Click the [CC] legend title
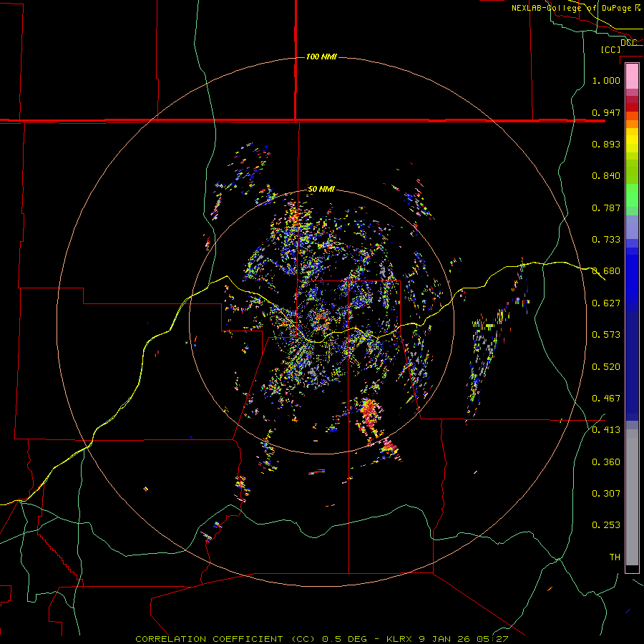The width and height of the screenshot is (644, 644). tap(610, 49)
